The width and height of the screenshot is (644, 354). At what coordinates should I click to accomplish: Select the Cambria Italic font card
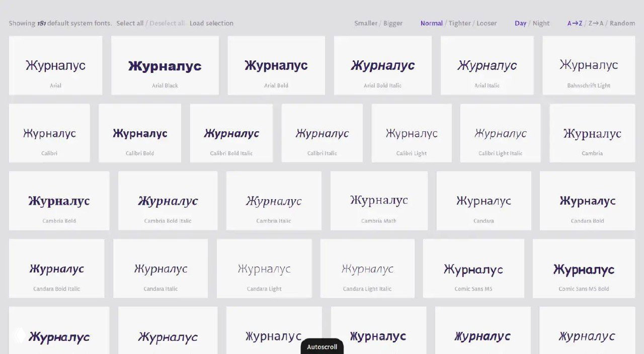click(x=274, y=201)
